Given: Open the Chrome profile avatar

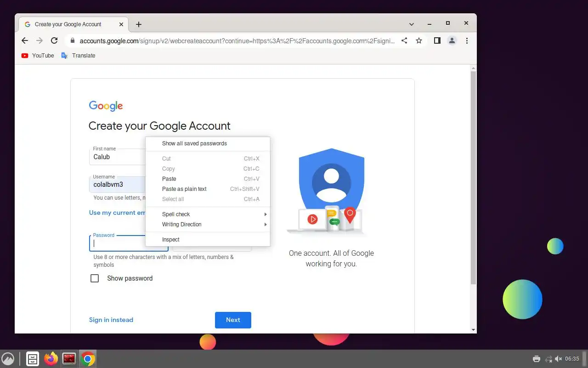Looking at the screenshot, I should (x=452, y=40).
